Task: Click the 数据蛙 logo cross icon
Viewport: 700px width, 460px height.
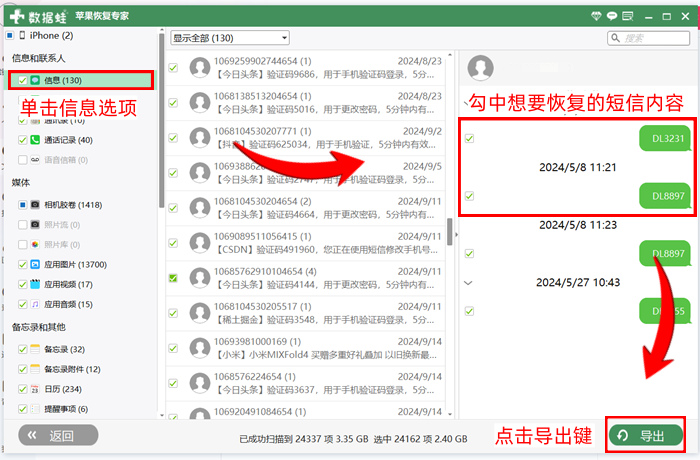Action: click(17, 17)
